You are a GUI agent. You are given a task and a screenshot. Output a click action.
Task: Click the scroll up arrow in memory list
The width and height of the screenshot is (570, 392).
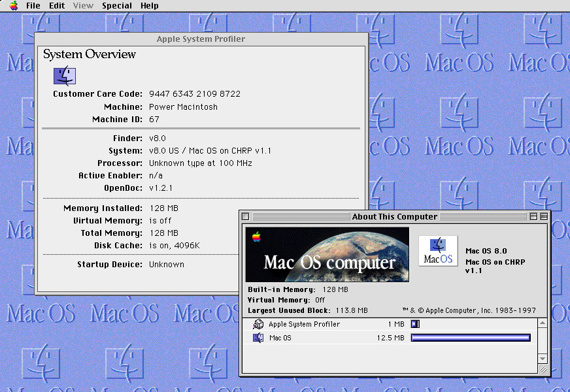541,323
